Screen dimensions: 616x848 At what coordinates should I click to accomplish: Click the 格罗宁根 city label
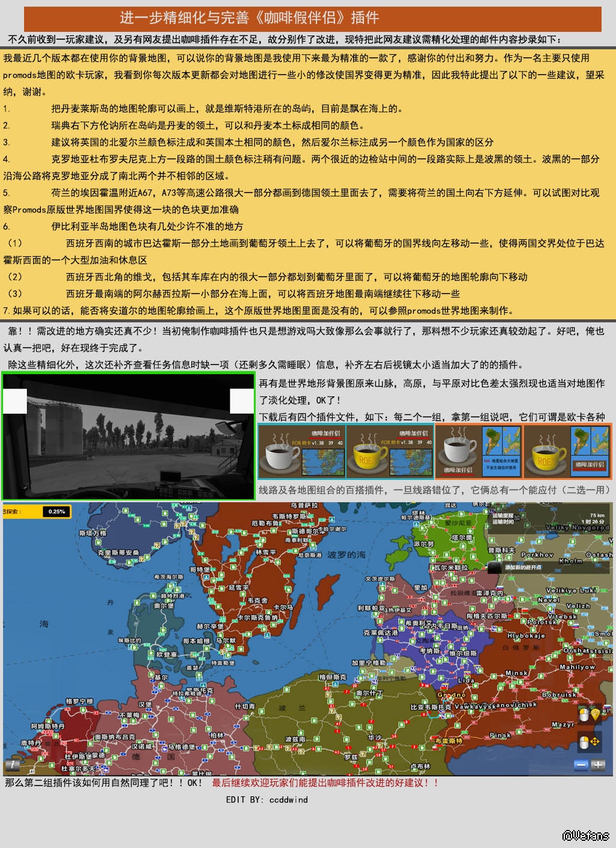[79, 701]
